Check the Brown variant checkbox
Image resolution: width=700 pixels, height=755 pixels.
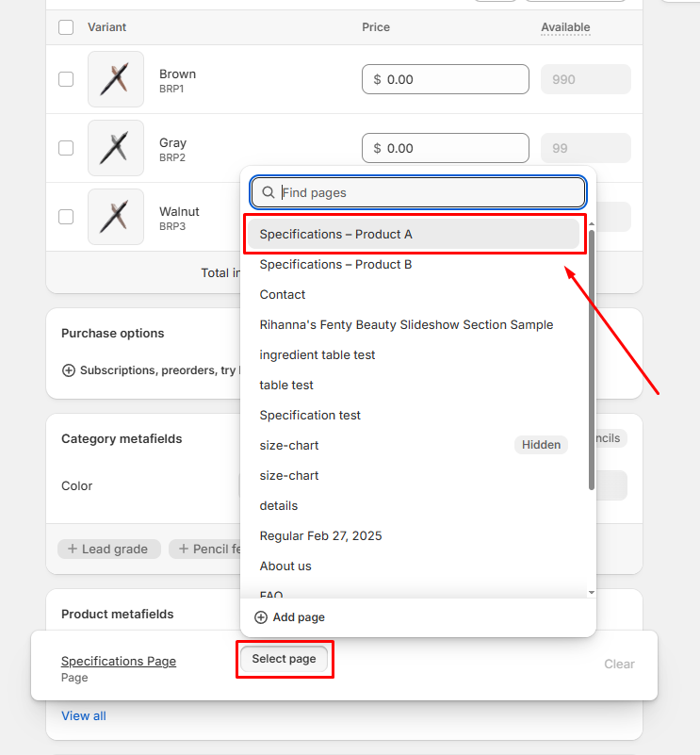tap(66, 79)
